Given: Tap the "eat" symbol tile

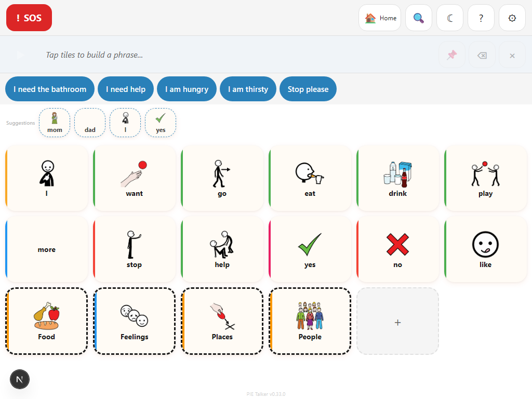Looking at the screenshot, I should click(310, 178).
